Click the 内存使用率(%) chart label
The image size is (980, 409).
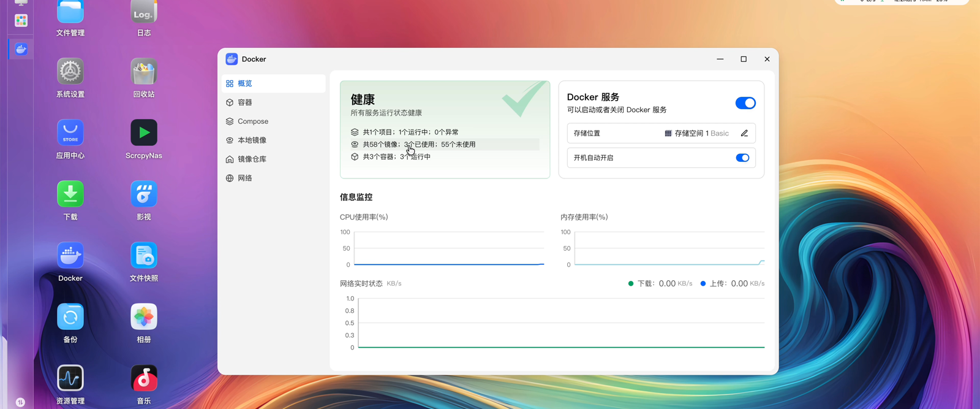pos(584,217)
